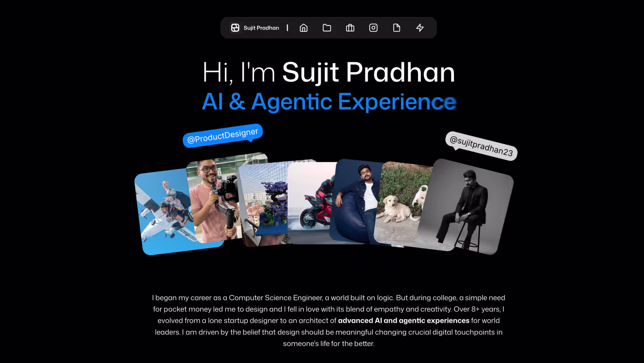
Task: Select the lightning bolt icon in navbar
Action: [x=419, y=27]
